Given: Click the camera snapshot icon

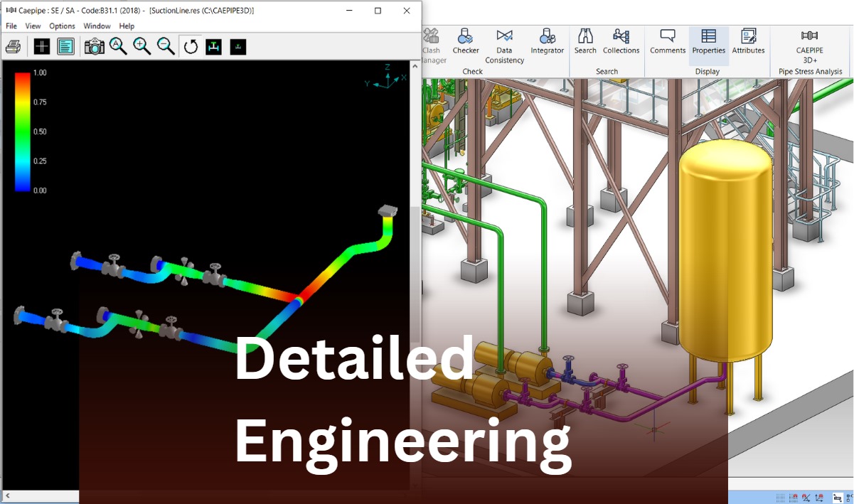Looking at the screenshot, I should click(x=94, y=47).
